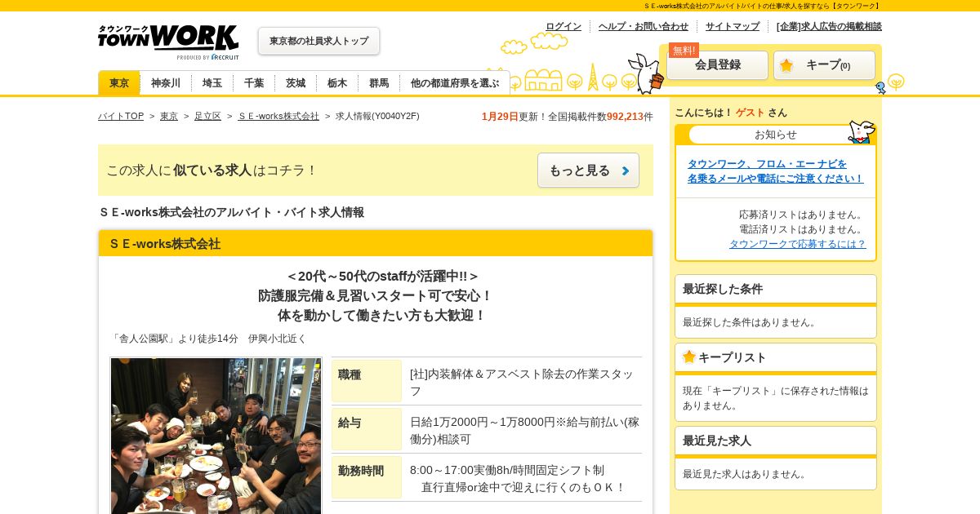Viewport: 980px width, 514px height.
Task: Click the 給与 row label
Action: (x=367, y=429)
